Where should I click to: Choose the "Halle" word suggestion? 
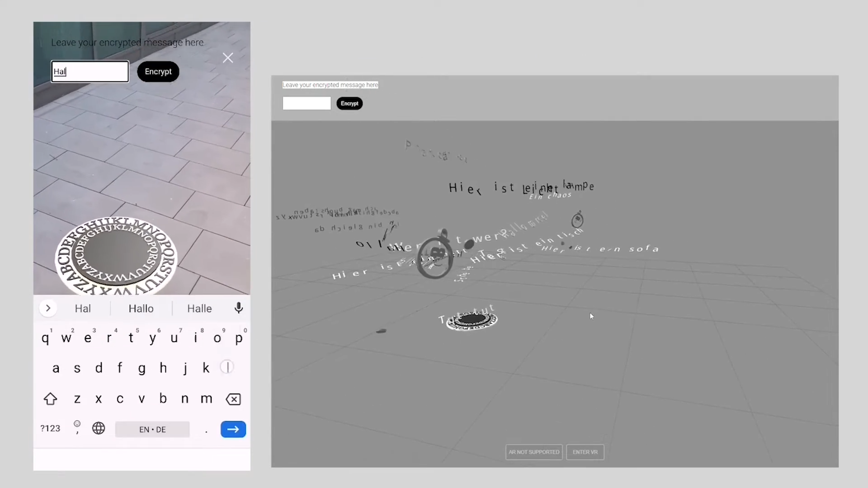pos(199,309)
